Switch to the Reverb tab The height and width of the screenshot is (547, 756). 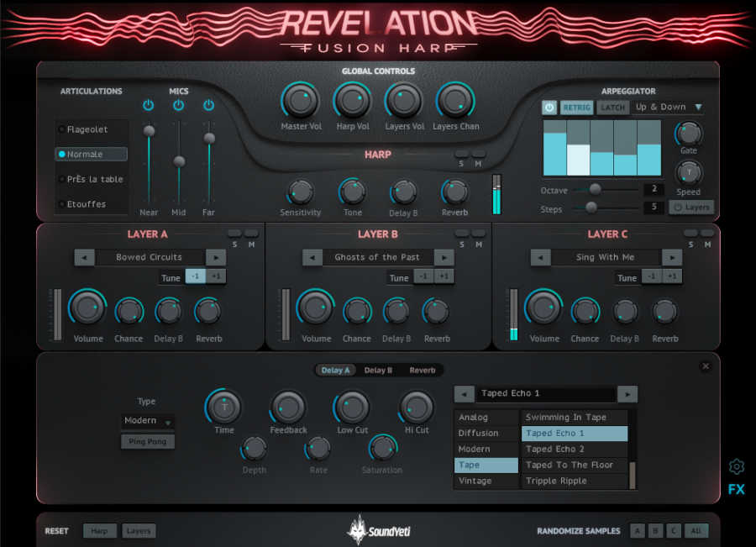[423, 370]
